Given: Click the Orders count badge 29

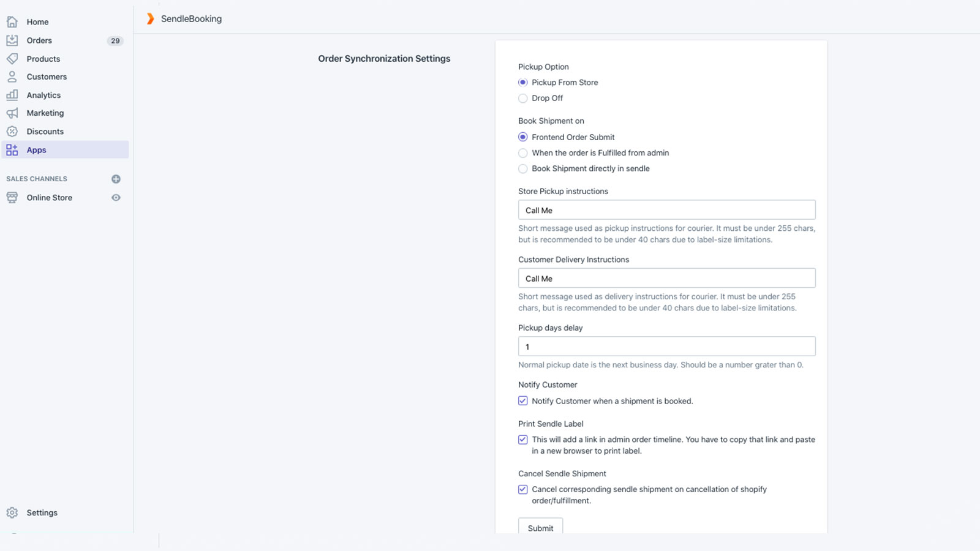Looking at the screenshot, I should click(x=115, y=41).
